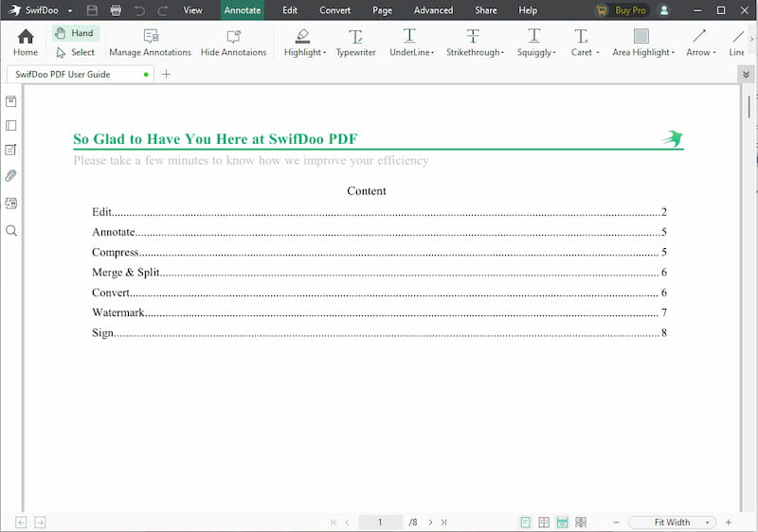Open the Attachments paperclip panel
The image size is (758, 532).
11,175
